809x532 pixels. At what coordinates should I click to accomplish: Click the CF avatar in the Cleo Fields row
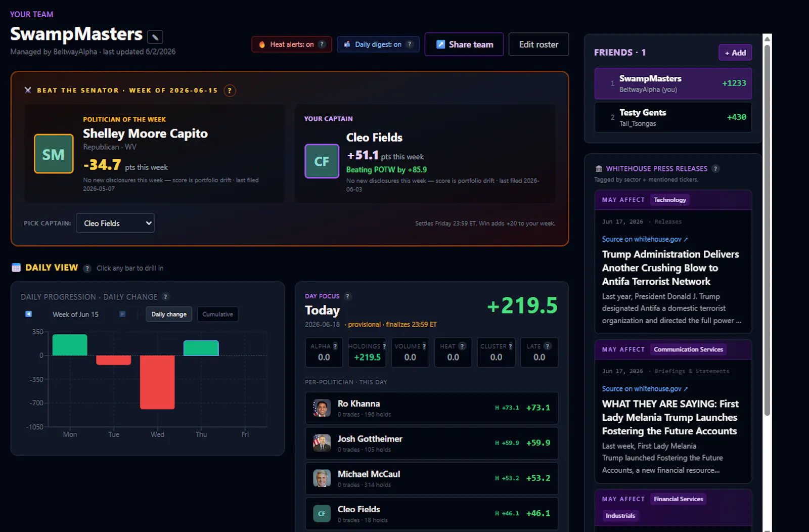click(322, 514)
